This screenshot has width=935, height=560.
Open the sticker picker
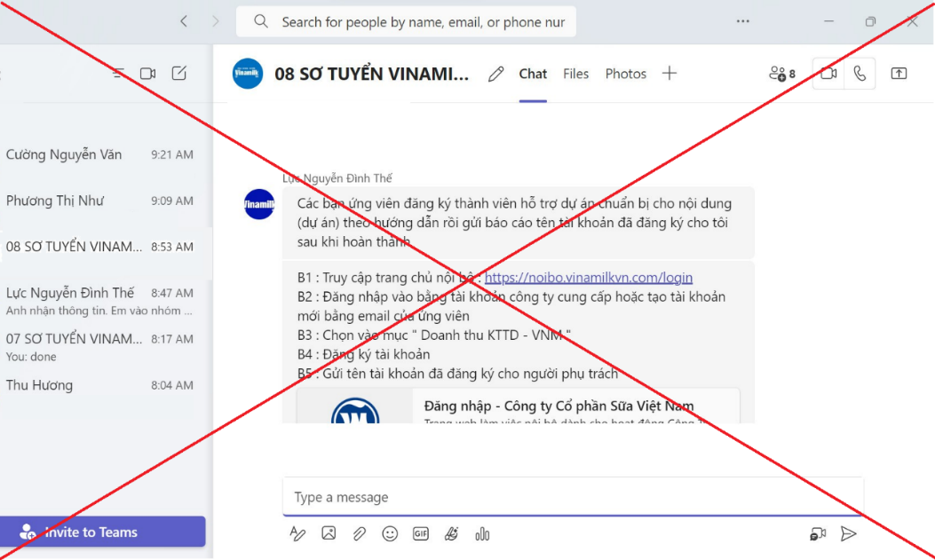pos(451,533)
